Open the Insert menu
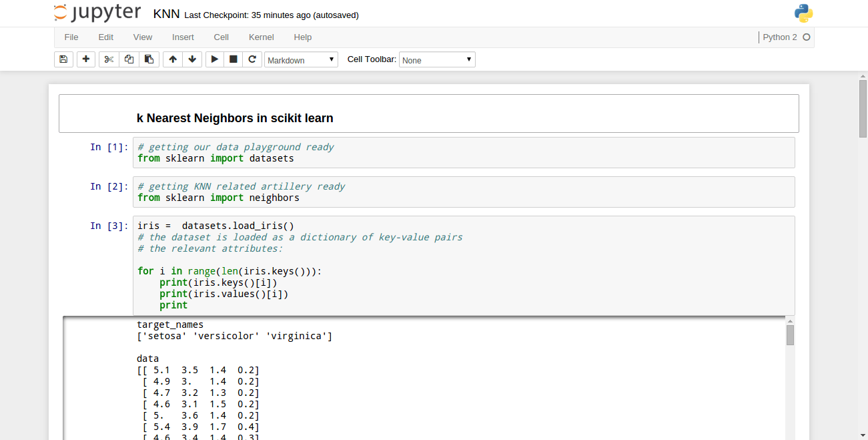The width and height of the screenshot is (868, 440). 183,37
